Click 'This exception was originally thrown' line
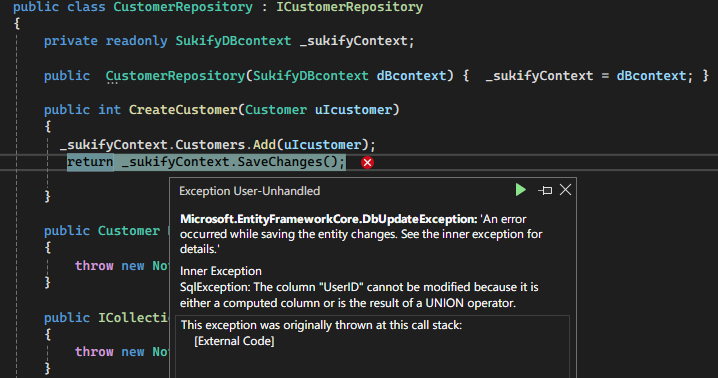Image resolution: width=718 pixels, height=378 pixels. pyautogui.click(x=321, y=325)
